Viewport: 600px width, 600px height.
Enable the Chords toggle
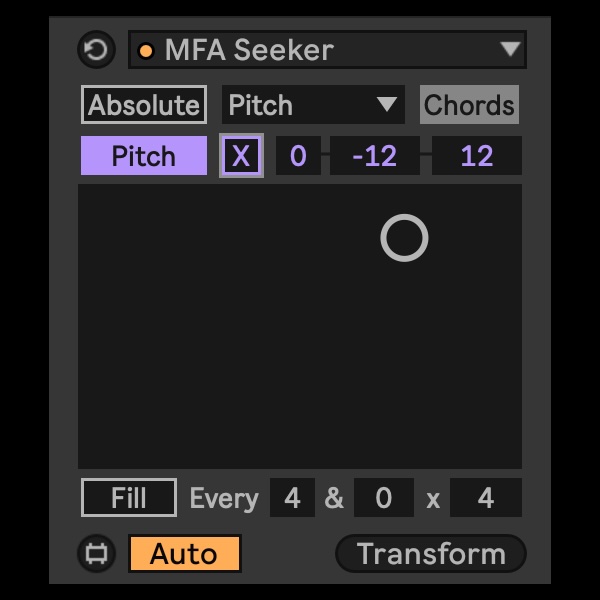point(469,105)
